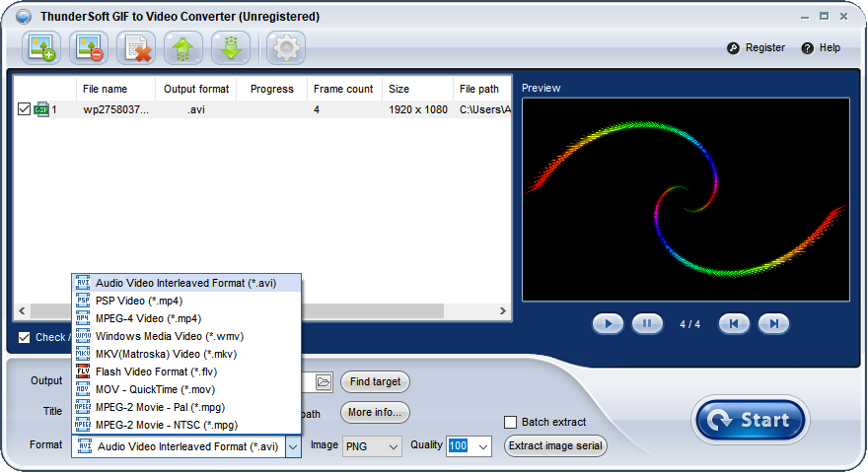The width and height of the screenshot is (868, 473).
Task: Click the 1920 x 1080 size cell
Action: coord(418,109)
